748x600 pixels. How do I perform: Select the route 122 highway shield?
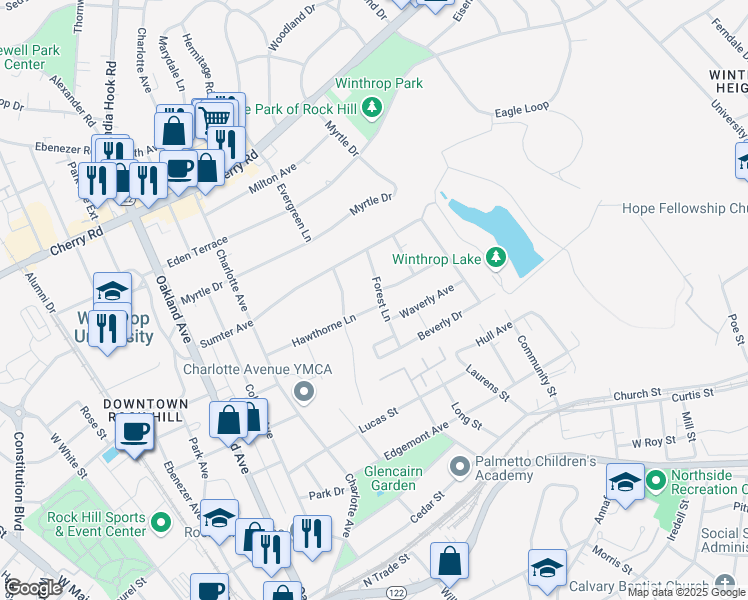click(395, 593)
